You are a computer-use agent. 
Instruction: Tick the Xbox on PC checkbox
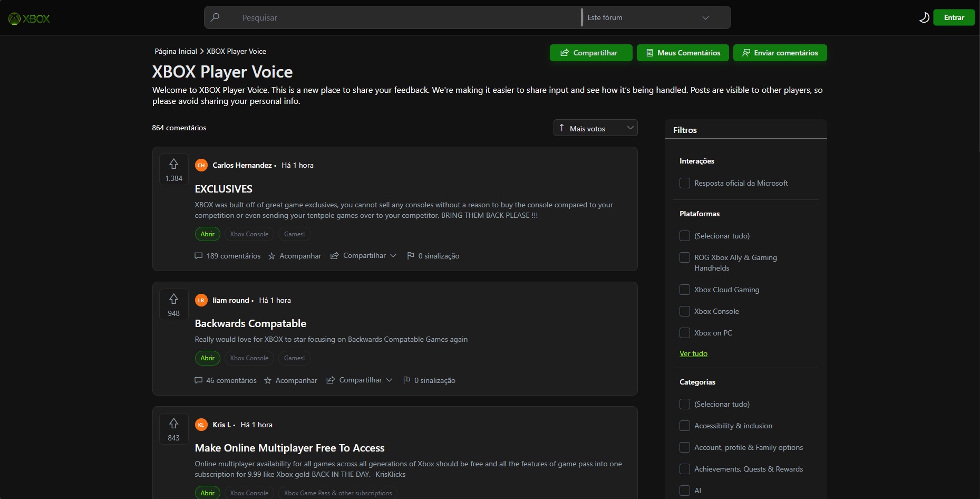[685, 333]
